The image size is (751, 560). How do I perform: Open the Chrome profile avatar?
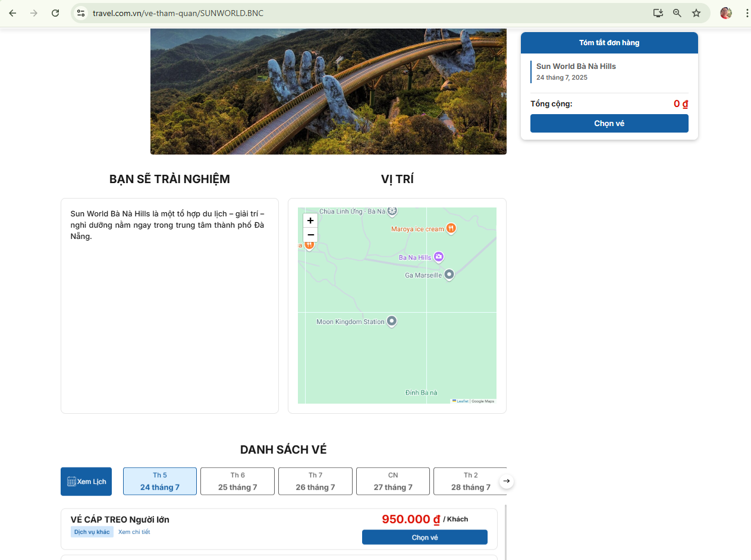[x=725, y=13]
